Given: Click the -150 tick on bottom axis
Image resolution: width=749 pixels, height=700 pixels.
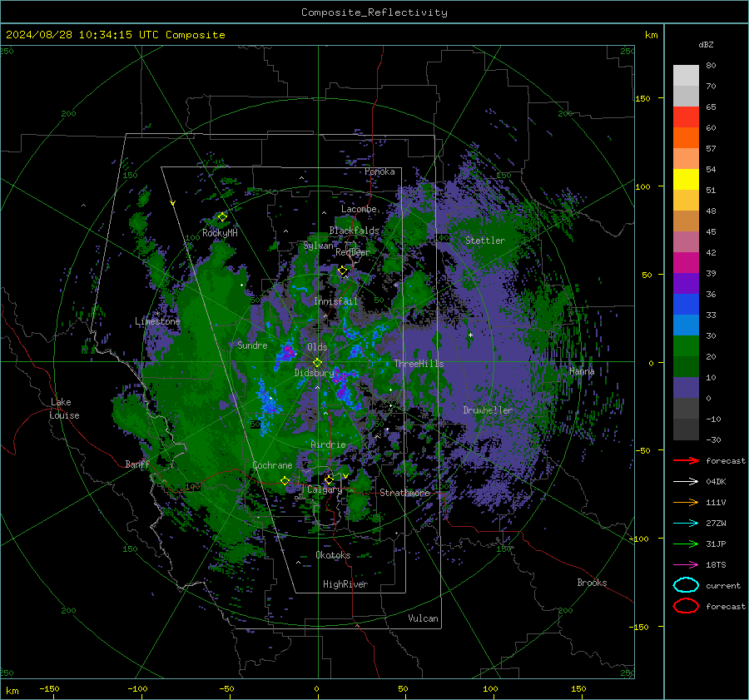Looking at the screenshot, I should click(x=49, y=688).
